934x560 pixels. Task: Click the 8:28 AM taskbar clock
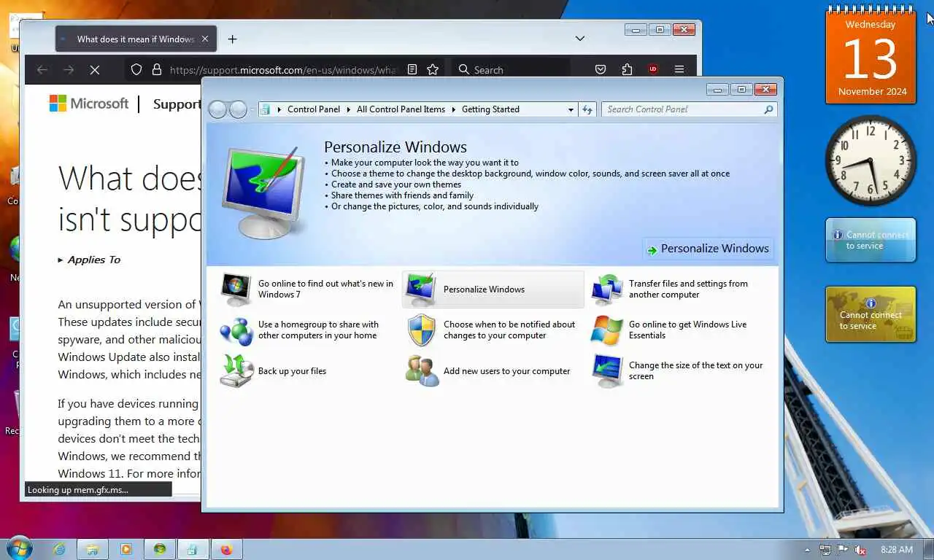(897, 549)
